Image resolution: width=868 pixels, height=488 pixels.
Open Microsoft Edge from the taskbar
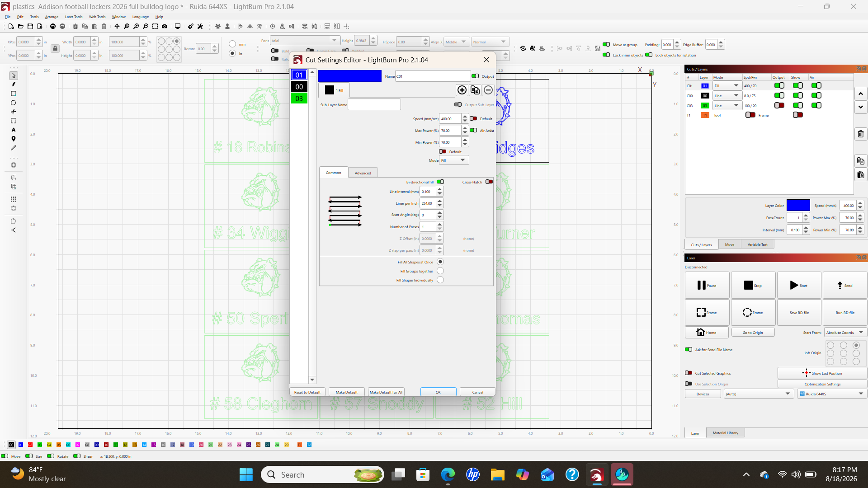coord(448,474)
